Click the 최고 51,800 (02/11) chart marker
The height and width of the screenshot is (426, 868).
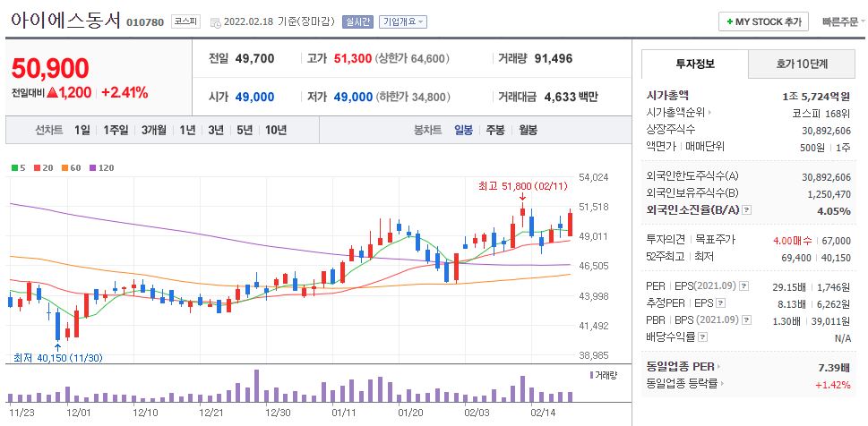[x=523, y=186]
